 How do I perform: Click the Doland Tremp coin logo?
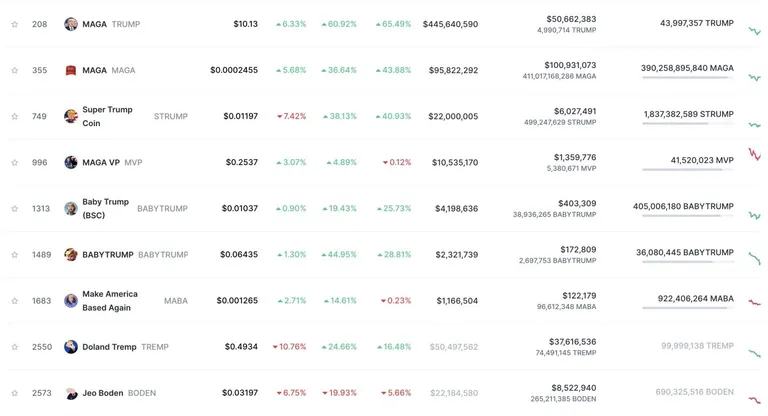71,347
